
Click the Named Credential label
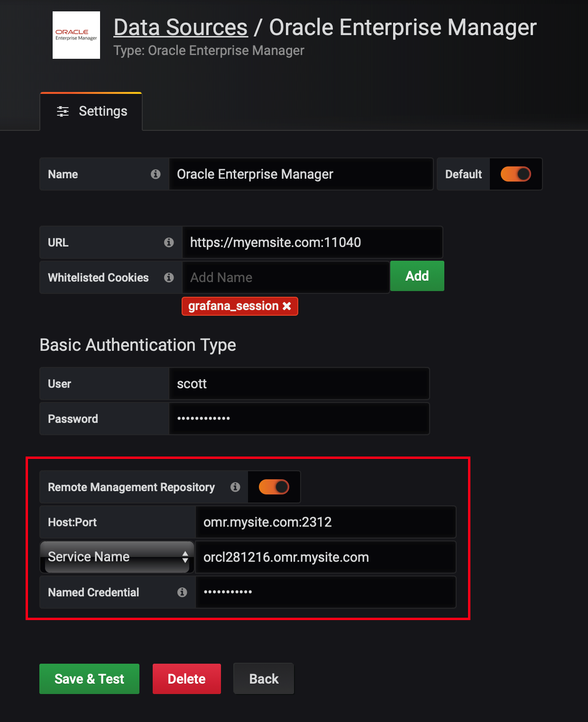(x=93, y=592)
